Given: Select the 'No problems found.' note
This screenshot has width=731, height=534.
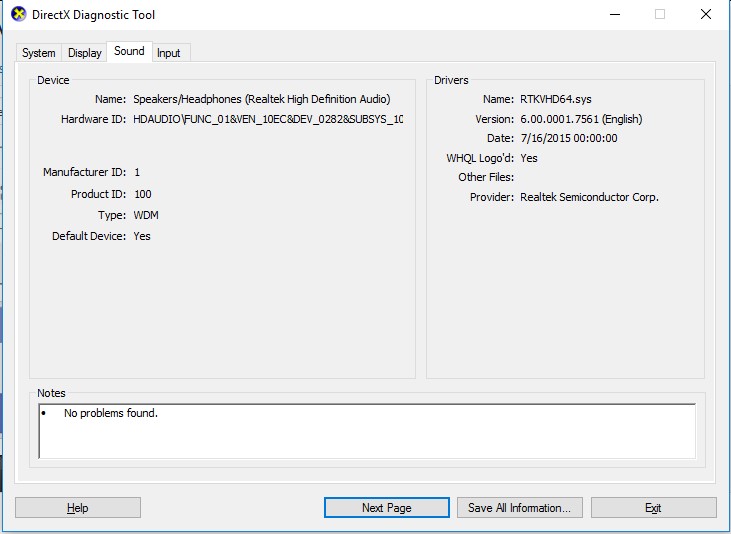Looking at the screenshot, I should click(x=111, y=413).
